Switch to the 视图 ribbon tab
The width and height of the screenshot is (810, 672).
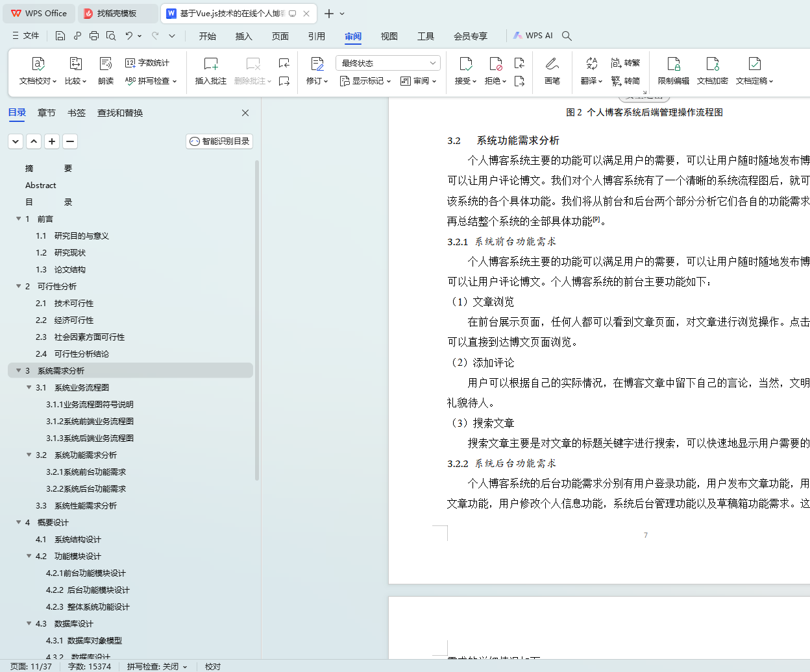389,36
